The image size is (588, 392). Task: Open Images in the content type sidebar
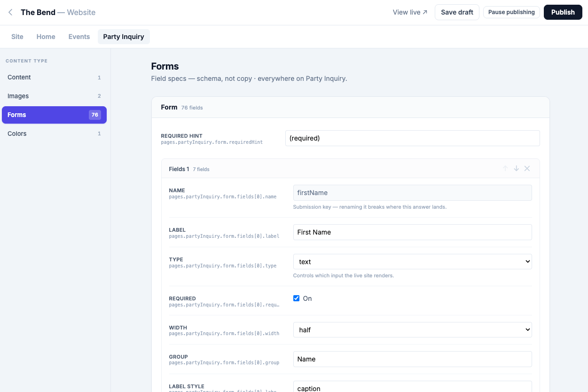coord(54,96)
